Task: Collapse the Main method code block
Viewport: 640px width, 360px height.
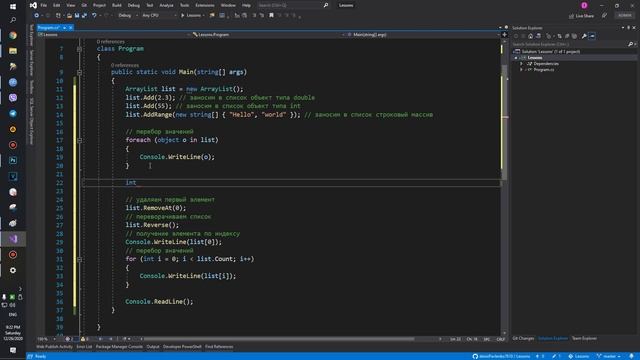Action: pyautogui.click(x=79, y=72)
